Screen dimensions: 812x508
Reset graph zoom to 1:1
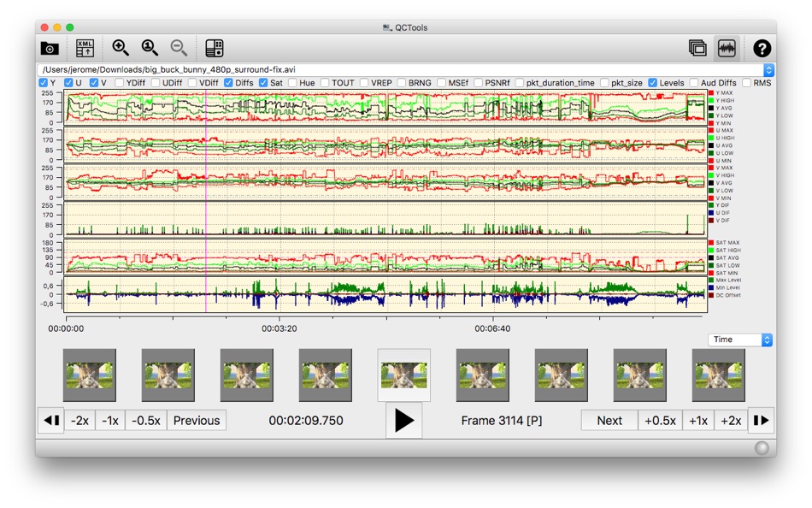tap(150, 49)
